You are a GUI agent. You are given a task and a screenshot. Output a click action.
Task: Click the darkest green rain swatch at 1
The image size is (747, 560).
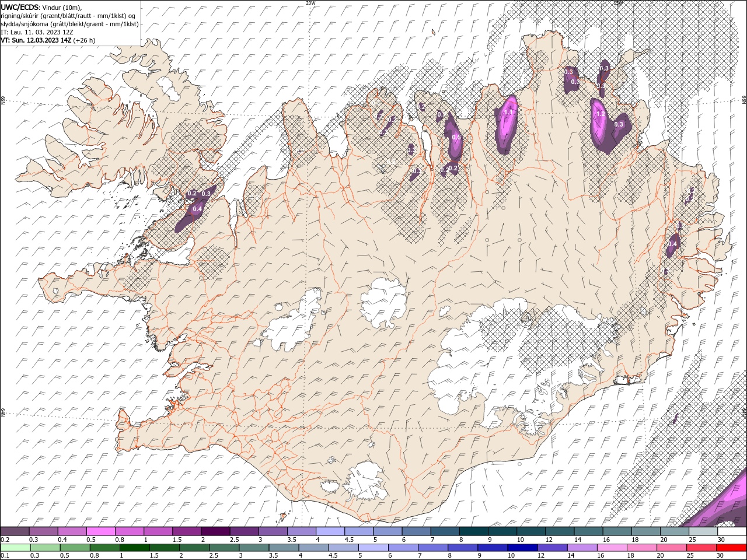(134, 548)
